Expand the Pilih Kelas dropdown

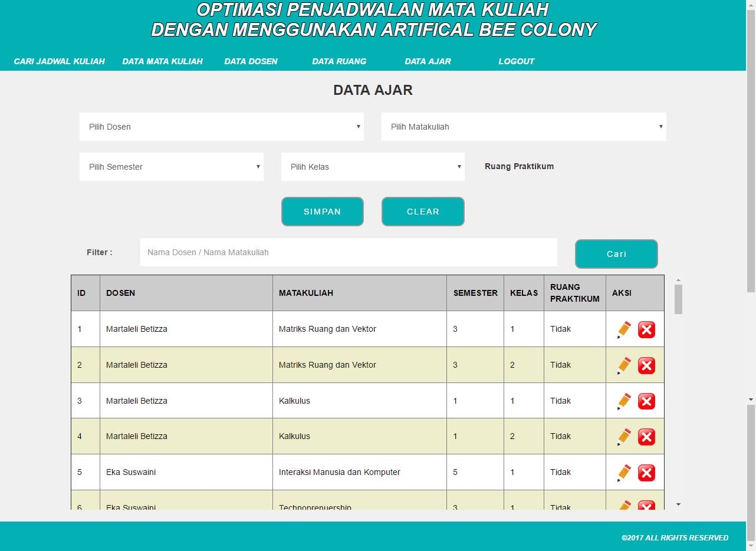373,167
